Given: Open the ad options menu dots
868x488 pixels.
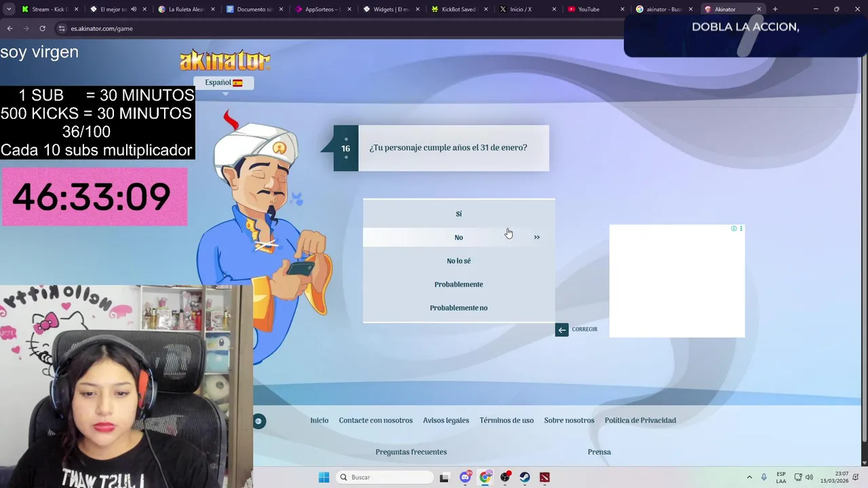Looking at the screenshot, I should point(741,228).
